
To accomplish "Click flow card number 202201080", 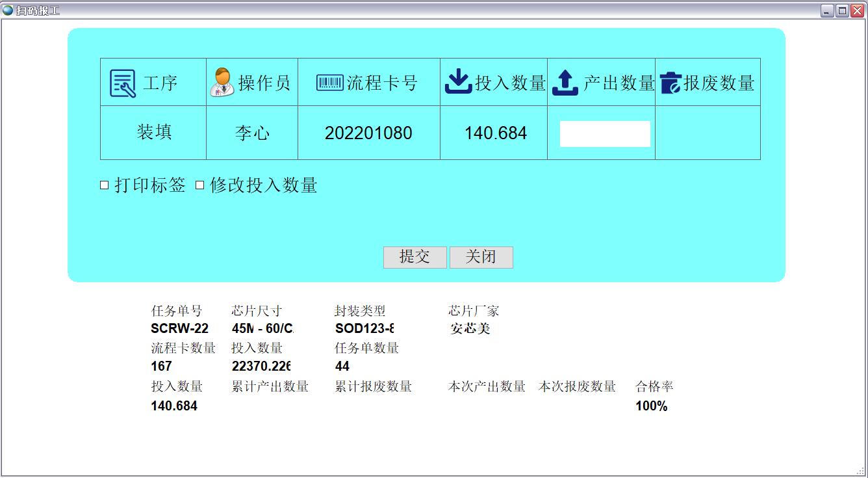I will [x=368, y=133].
